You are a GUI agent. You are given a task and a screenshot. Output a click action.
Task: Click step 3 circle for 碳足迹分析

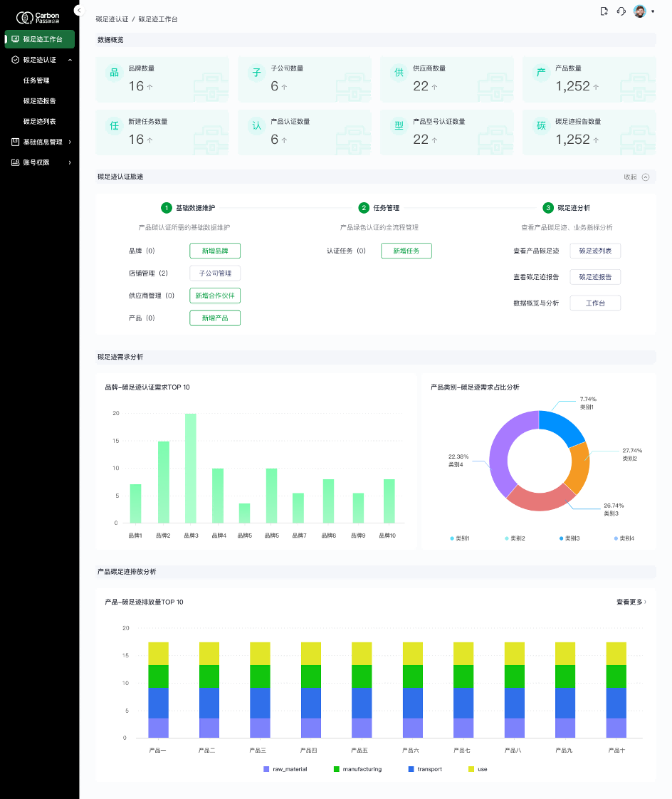tap(547, 208)
